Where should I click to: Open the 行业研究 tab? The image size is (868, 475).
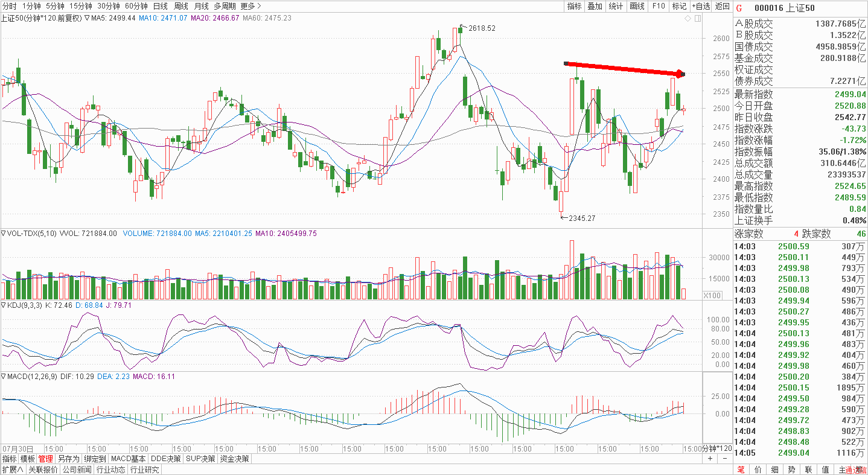point(145,470)
